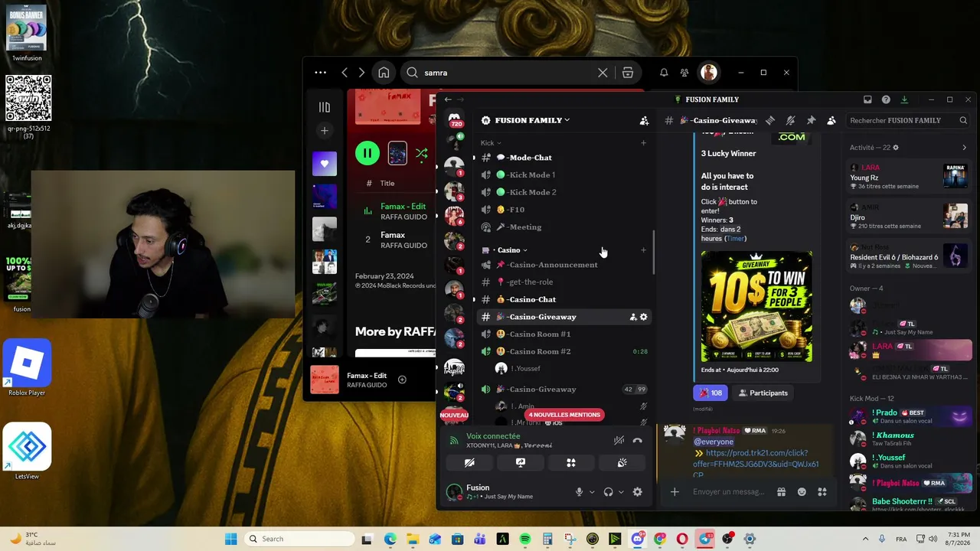Collapse the Kick channel category
Screen dimensions: 980x551
pos(490,143)
